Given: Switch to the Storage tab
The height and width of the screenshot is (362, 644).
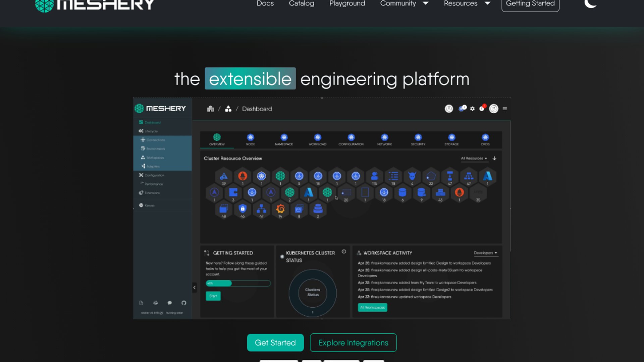Looking at the screenshot, I should (x=452, y=139).
